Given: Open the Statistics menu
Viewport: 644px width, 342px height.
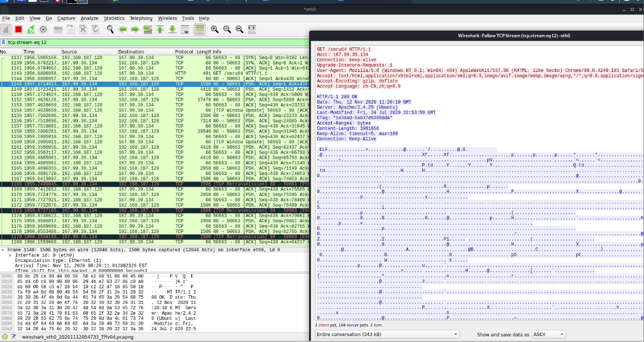Looking at the screenshot, I should (x=114, y=18).
